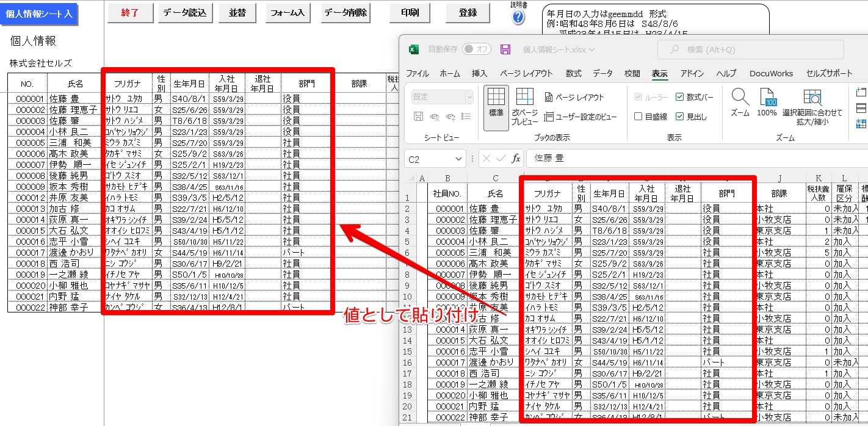Click the sheet view exit eye icon
This screenshot has height=426, width=868.
tap(435, 117)
